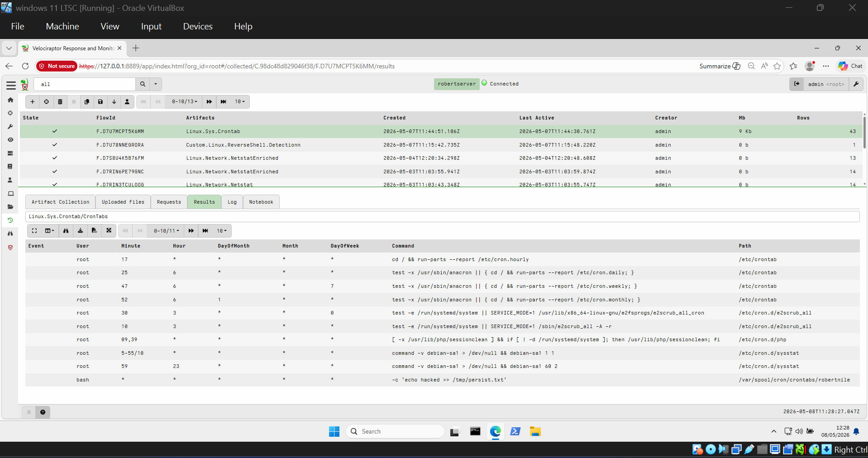The width and height of the screenshot is (868, 458).
Task: Open Virtual Filesystem folder sidebar icon
Action: pos(10,207)
